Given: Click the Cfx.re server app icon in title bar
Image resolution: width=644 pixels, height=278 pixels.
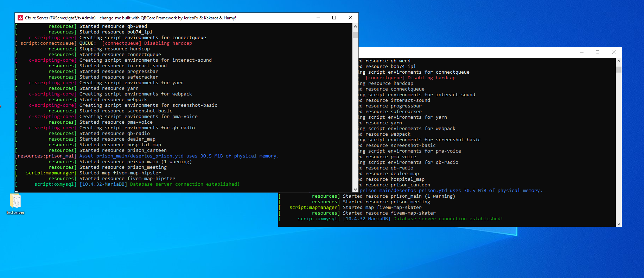Looking at the screenshot, I should pyautogui.click(x=20, y=18).
